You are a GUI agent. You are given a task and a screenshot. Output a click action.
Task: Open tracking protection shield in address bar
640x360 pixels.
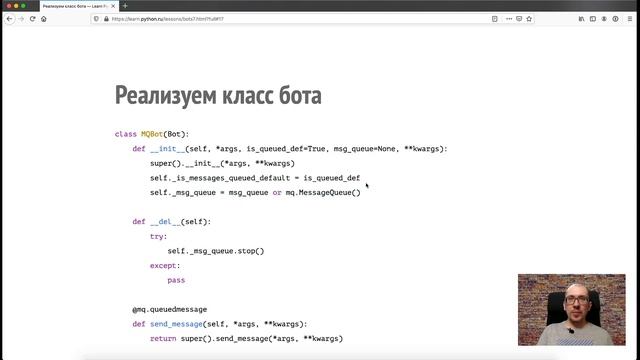(96, 19)
